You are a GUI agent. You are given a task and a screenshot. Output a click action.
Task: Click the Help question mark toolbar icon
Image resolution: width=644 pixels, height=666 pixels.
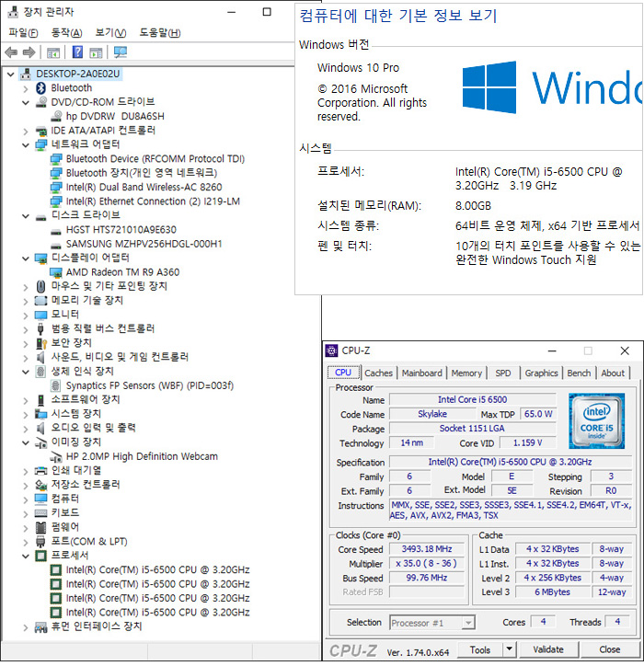click(x=77, y=52)
